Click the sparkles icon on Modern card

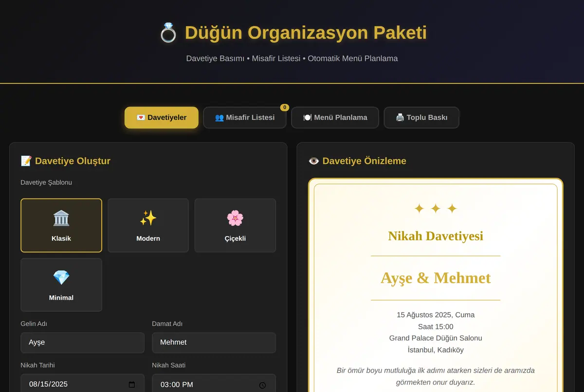148,218
